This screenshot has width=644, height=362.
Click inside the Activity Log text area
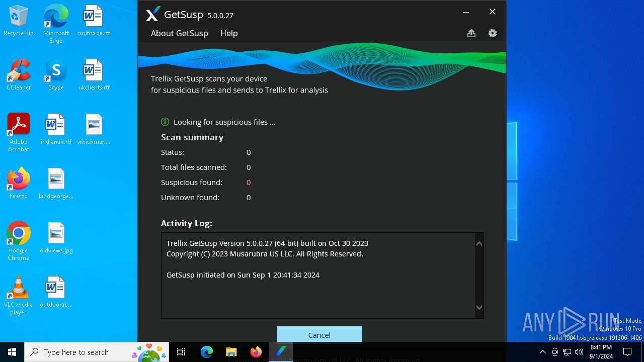point(318,275)
